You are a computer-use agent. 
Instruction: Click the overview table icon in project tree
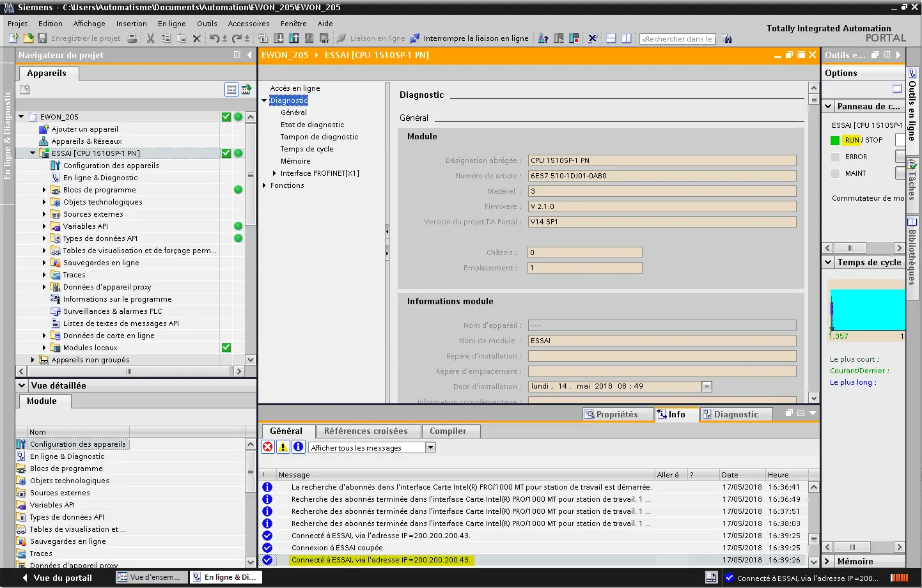point(231,89)
